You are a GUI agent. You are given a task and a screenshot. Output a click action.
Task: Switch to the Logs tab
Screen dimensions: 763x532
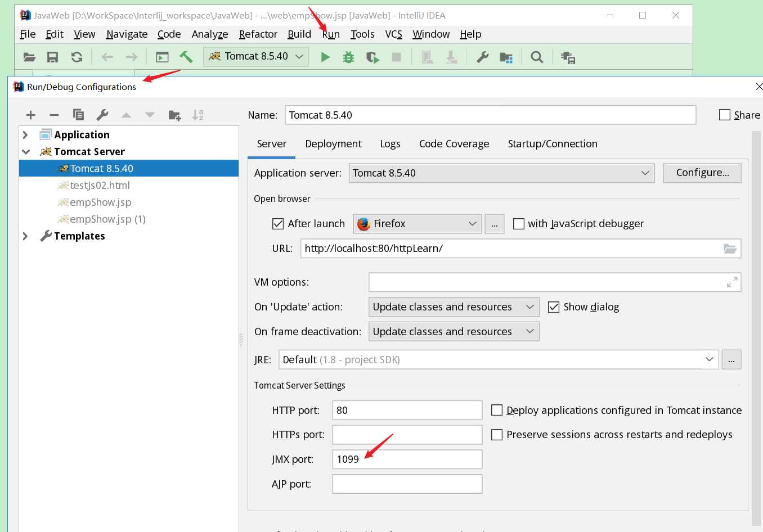point(390,144)
